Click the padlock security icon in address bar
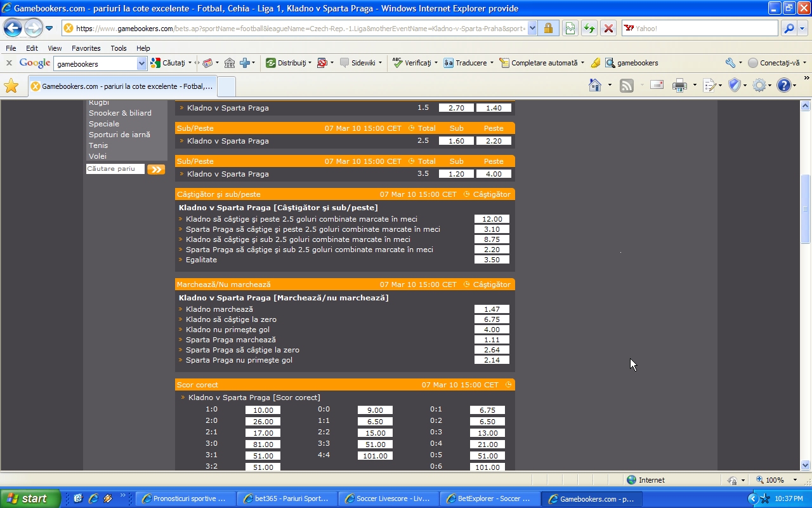This screenshot has width=812, height=508. point(548,29)
